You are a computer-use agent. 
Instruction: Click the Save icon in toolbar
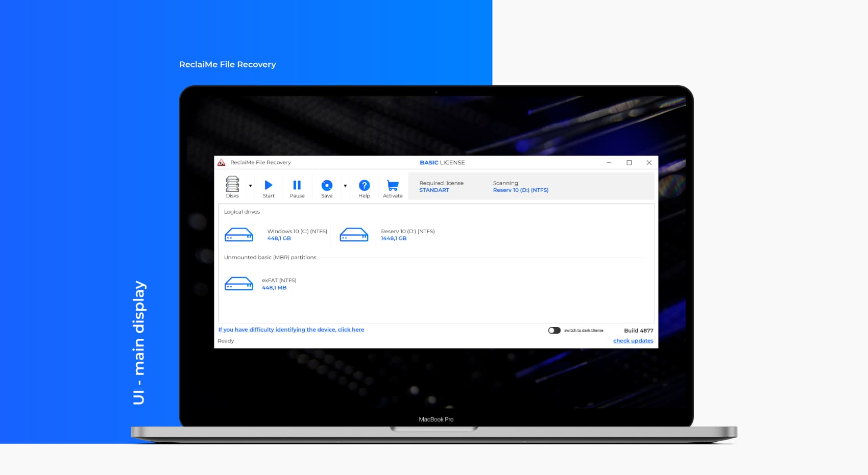coord(327,186)
